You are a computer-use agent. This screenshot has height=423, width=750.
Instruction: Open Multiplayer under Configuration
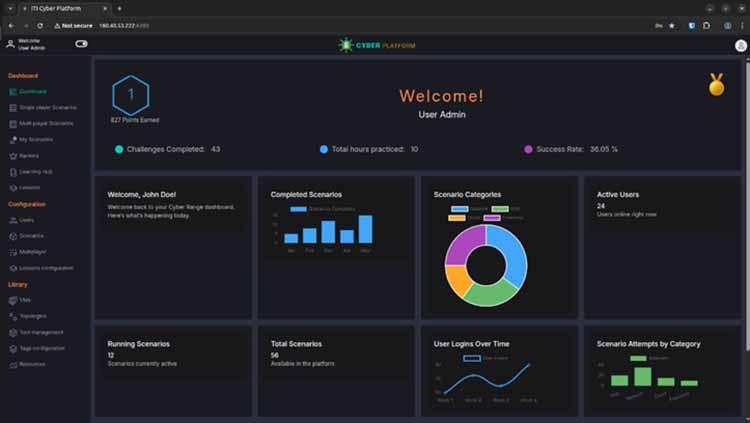click(x=28, y=252)
